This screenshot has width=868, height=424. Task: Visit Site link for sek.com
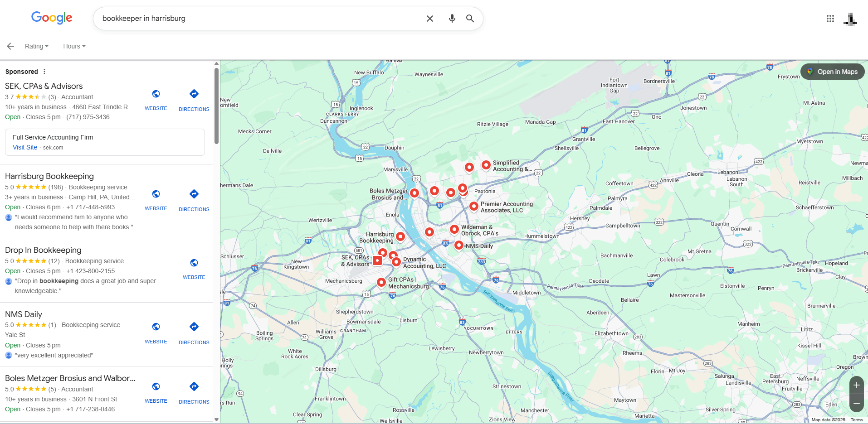(x=25, y=147)
